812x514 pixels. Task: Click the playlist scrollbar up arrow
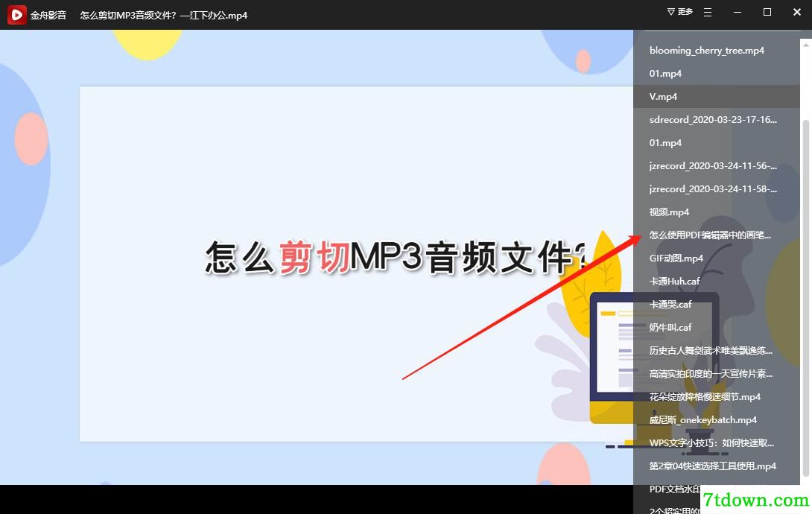coord(806,45)
